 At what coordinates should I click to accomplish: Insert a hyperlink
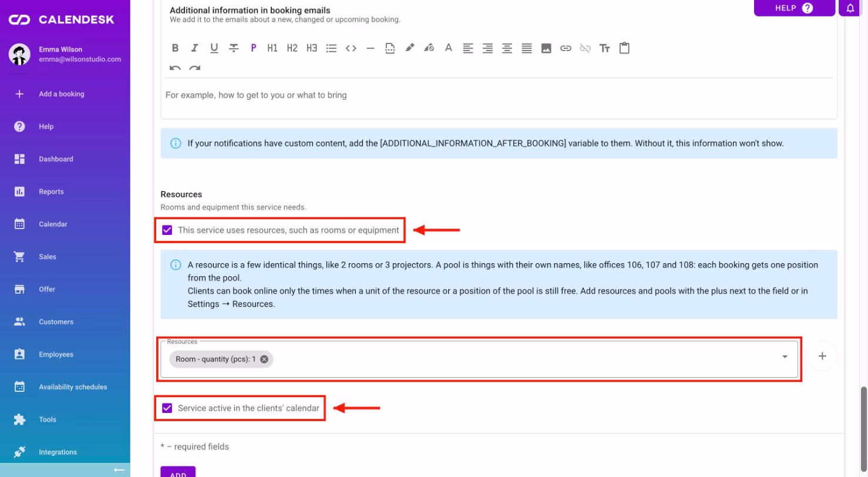(x=566, y=48)
